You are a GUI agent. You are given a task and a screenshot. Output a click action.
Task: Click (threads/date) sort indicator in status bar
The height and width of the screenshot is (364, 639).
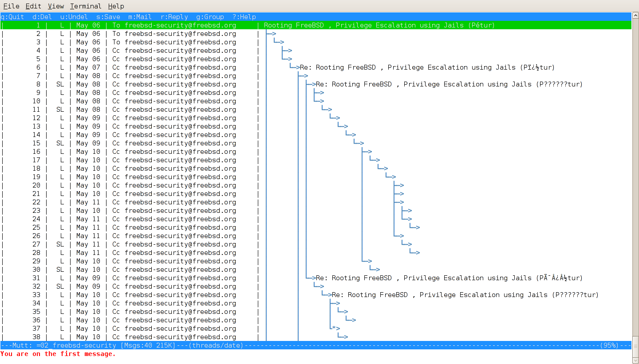click(x=216, y=345)
